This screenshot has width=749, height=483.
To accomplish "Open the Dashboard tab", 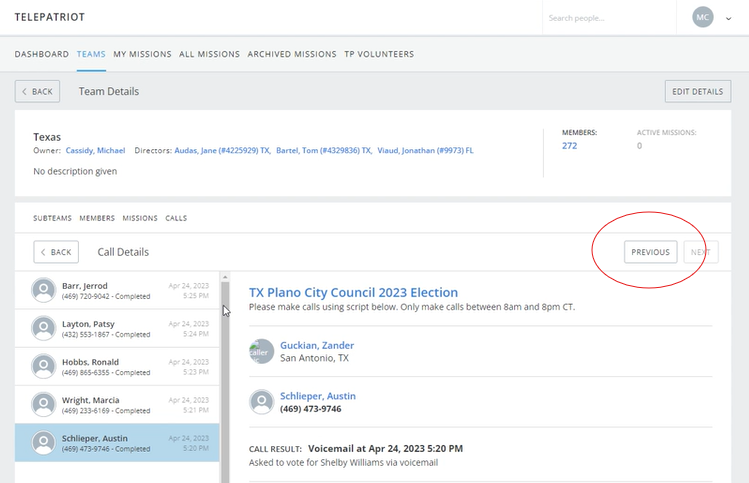I will click(x=42, y=54).
